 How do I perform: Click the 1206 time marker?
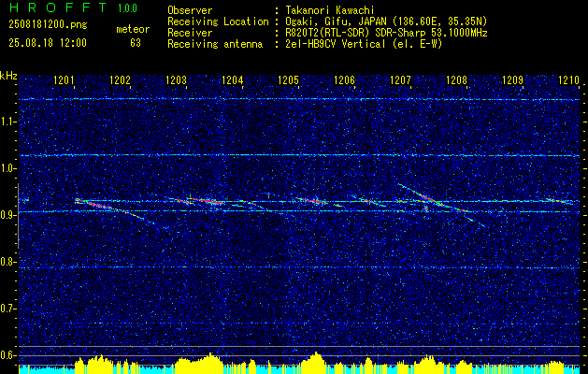pyautogui.click(x=345, y=79)
